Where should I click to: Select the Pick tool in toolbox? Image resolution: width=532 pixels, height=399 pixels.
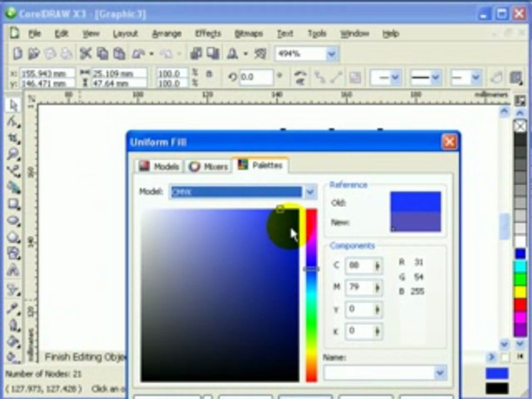coord(13,105)
